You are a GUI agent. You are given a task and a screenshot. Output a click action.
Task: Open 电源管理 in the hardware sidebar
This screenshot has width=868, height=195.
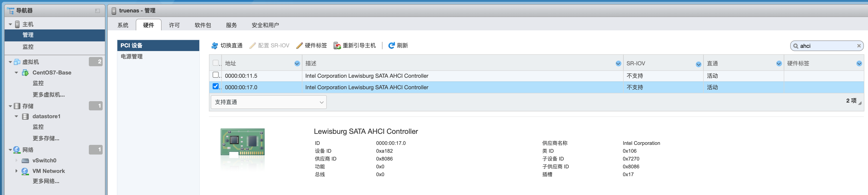[x=132, y=57]
